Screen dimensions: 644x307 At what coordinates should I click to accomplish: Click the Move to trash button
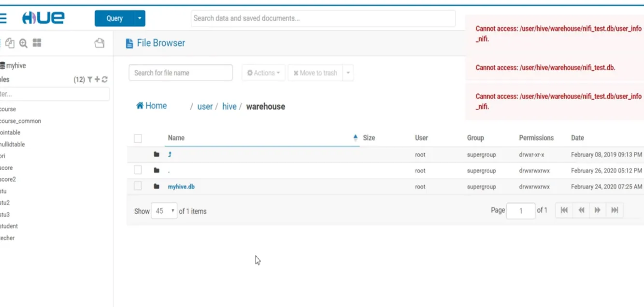coord(315,73)
